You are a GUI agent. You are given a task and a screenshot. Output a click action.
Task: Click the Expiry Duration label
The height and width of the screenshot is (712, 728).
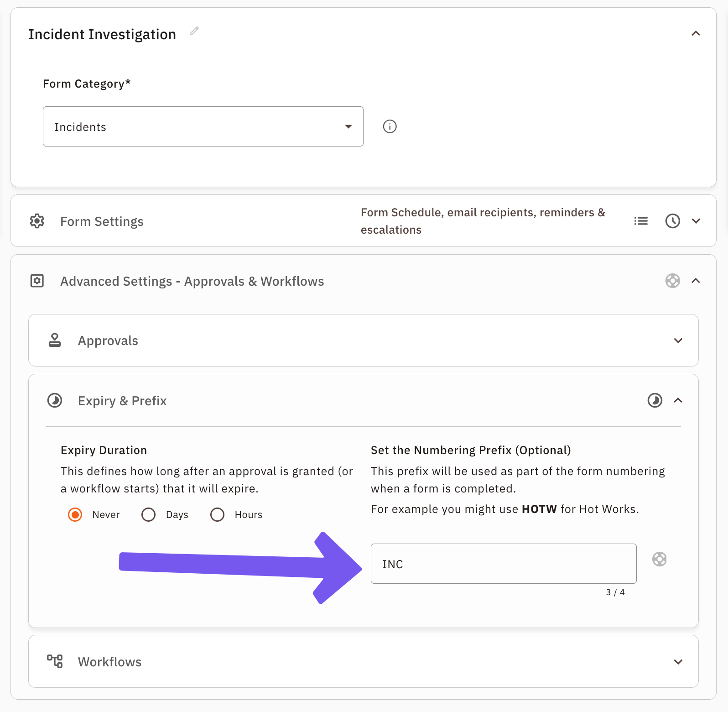[x=104, y=450]
